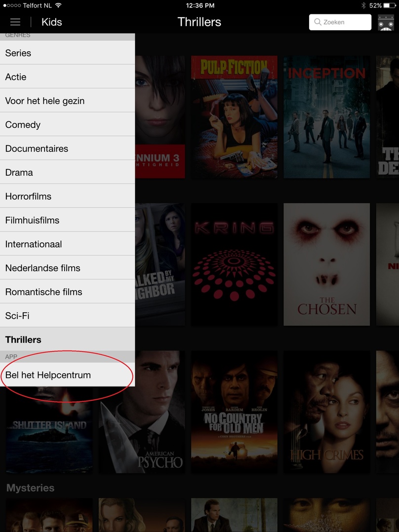Choose the Actie genre

(x=67, y=76)
